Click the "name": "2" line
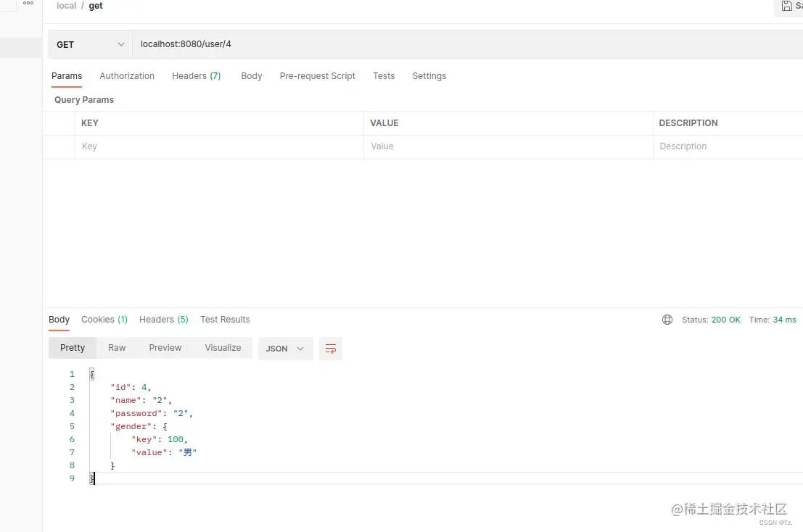 [141, 401]
